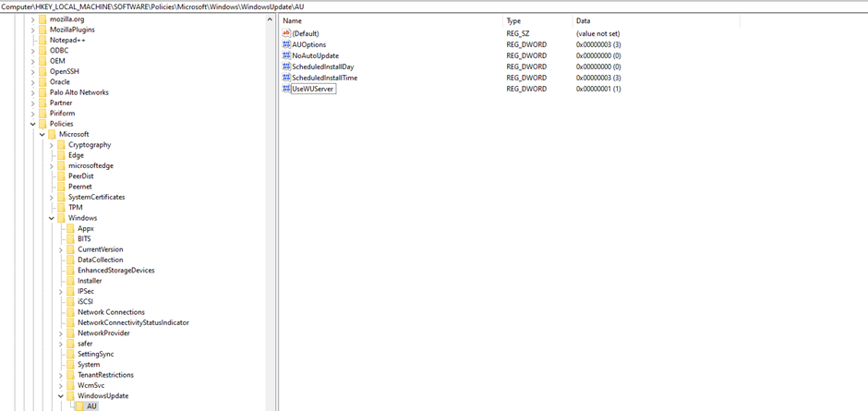Click the TPM folder icon
Viewport: 868px width, 411px height.
(62, 207)
